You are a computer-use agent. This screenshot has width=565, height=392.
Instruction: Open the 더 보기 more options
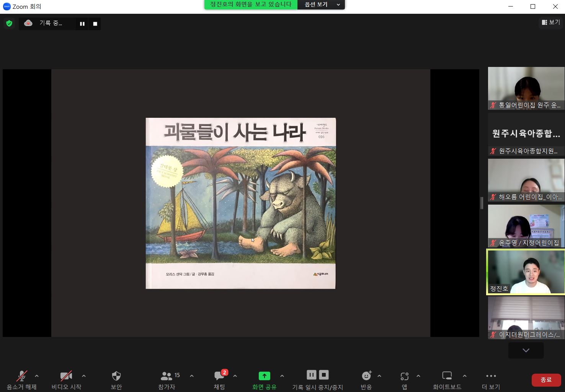click(x=491, y=380)
